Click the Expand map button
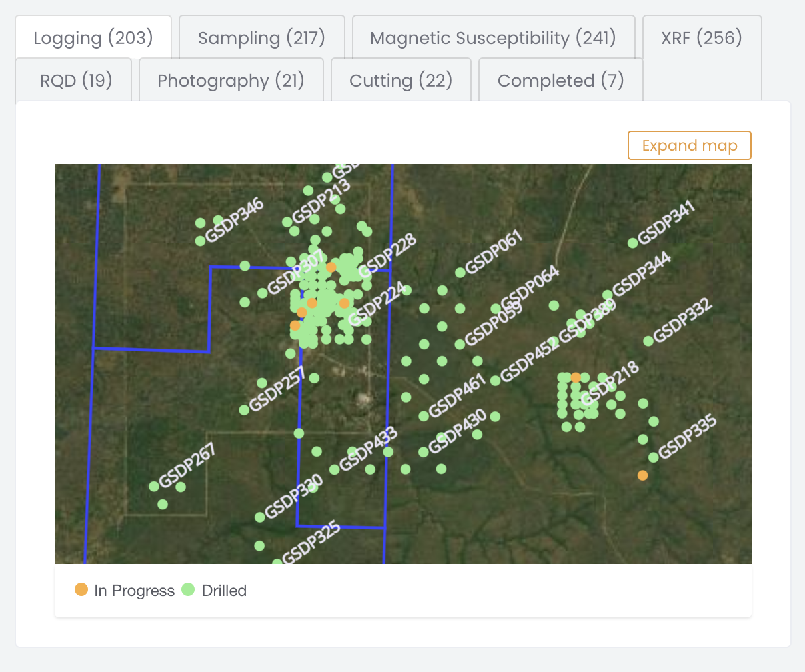The height and width of the screenshot is (672, 805). 689,145
